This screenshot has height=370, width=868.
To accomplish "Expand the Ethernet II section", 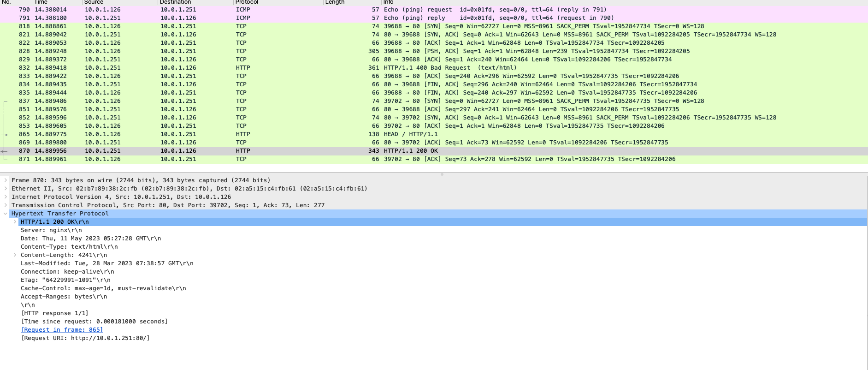I will pyautogui.click(x=6, y=189).
